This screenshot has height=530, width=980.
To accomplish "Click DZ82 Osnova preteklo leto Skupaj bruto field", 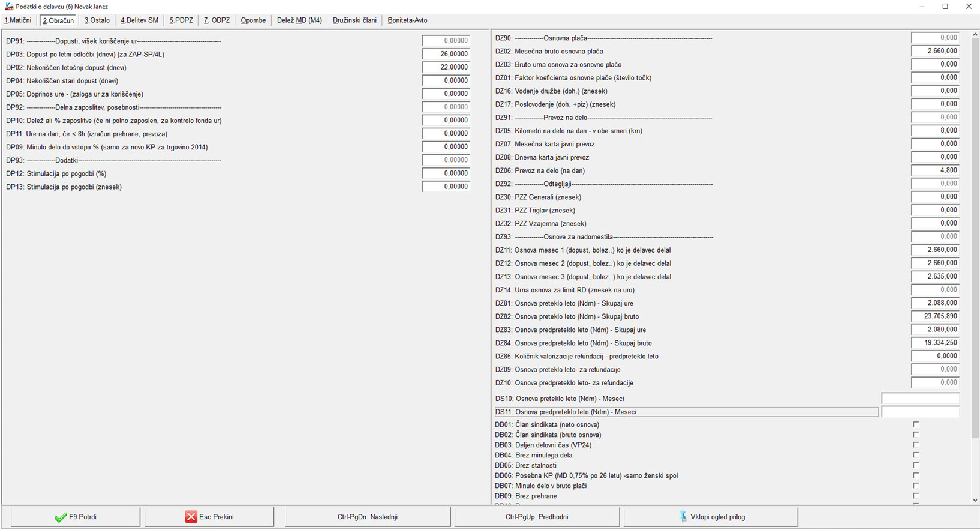I will point(935,316).
